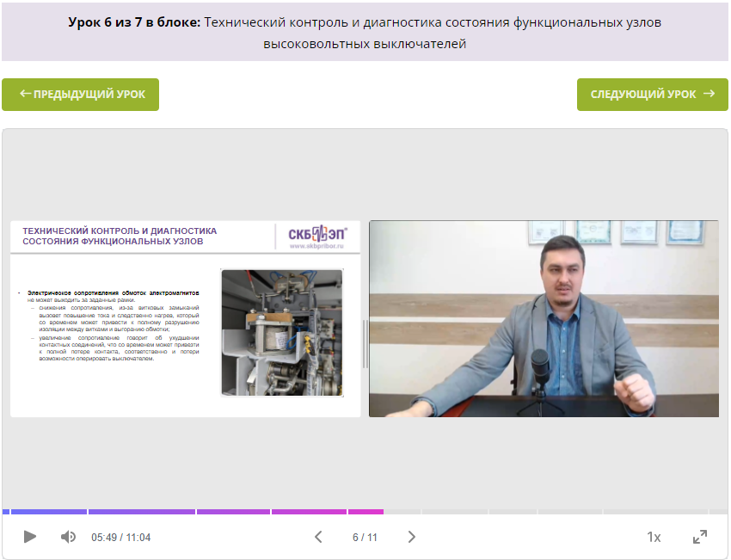Image resolution: width=731 pixels, height=560 pixels.
Task: Open the next lesson via Следующий урок
Action: click(652, 94)
